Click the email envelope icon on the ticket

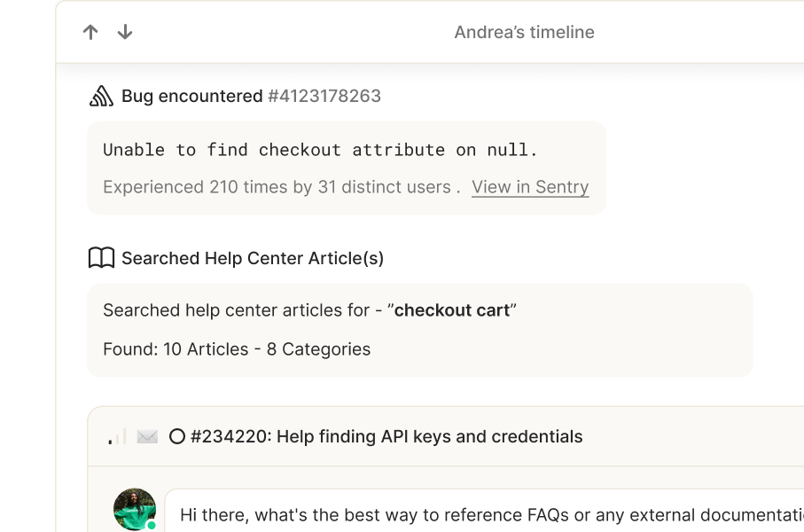[147, 436]
